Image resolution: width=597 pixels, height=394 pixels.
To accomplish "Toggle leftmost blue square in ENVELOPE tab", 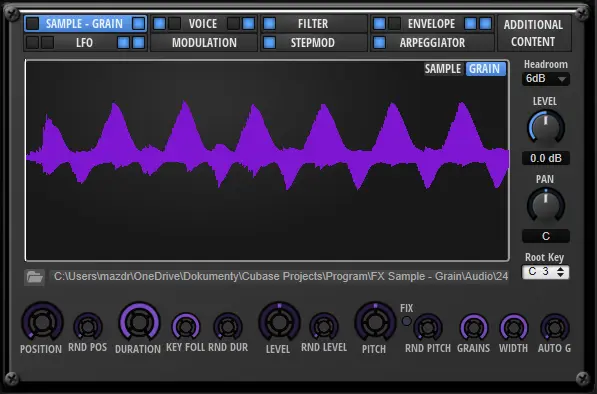I will [379, 24].
